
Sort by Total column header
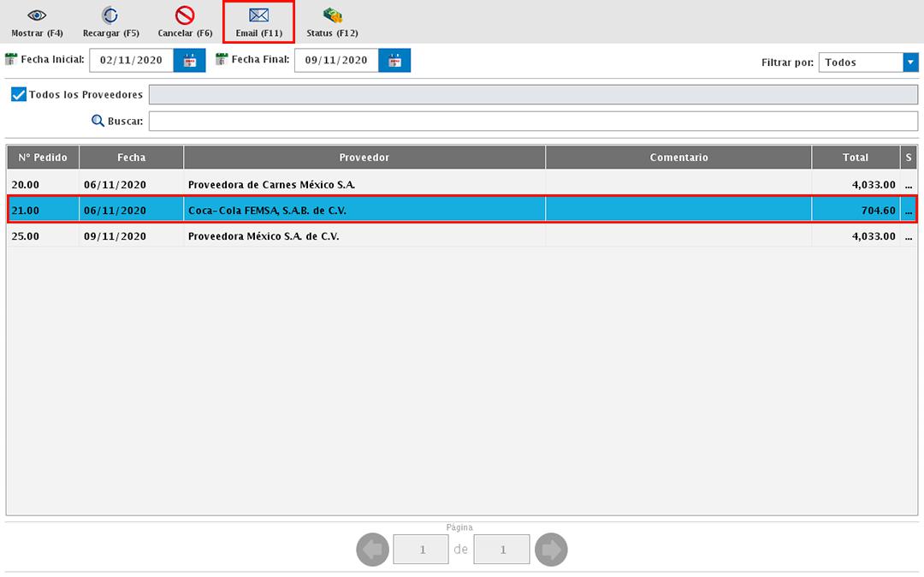click(x=855, y=158)
